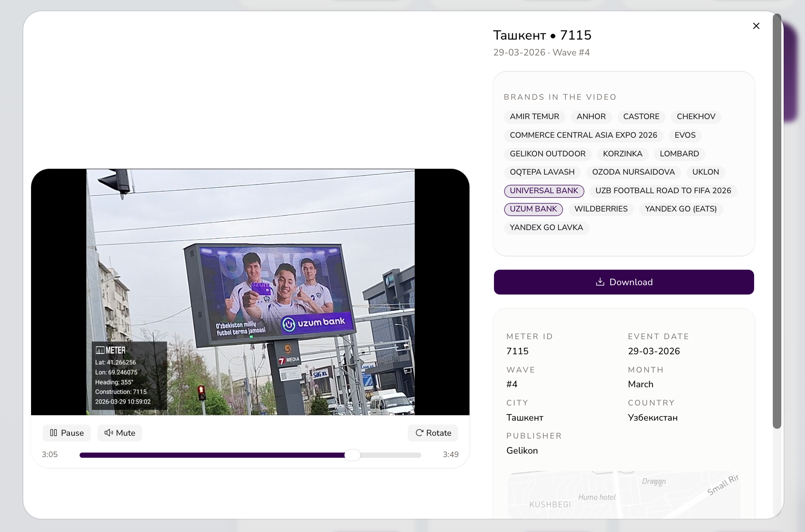Pause the video playback

pos(67,433)
